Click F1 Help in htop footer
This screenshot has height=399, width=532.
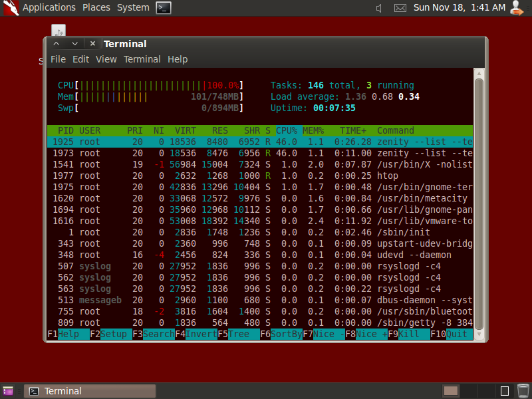click(x=68, y=334)
